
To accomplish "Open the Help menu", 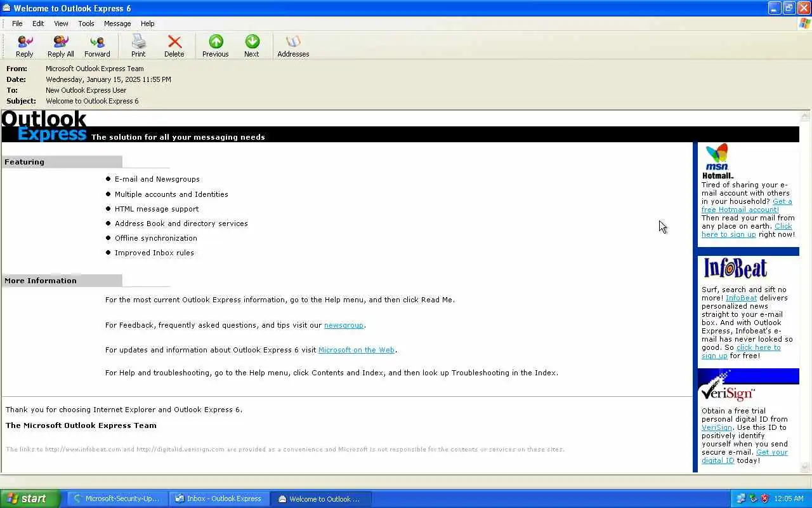I will [x=148, y=23].
